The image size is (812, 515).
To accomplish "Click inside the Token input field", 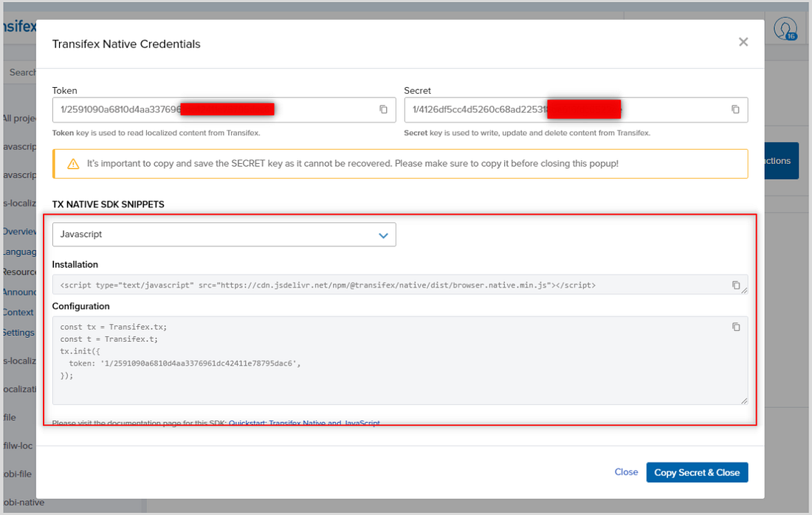I will click(x=185, y=108).
